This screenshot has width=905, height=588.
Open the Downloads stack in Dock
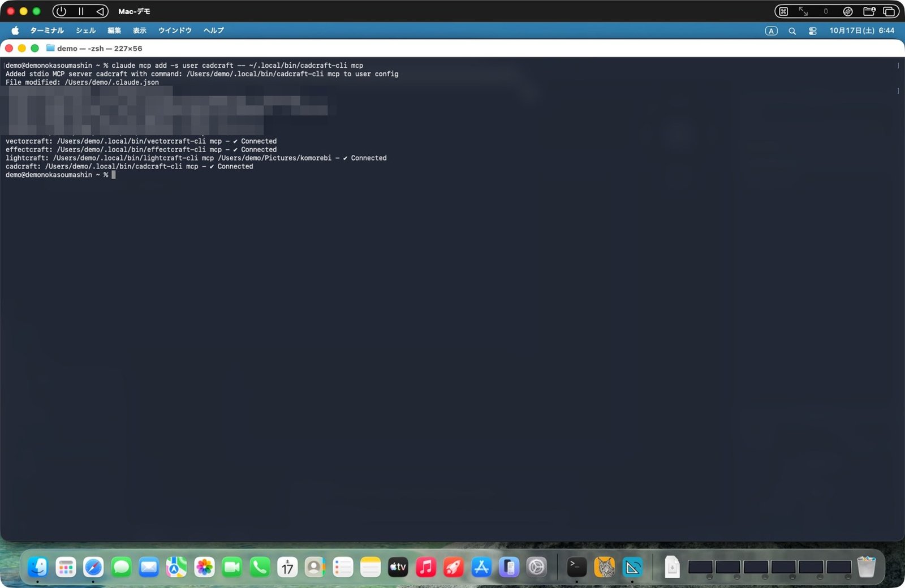672,567
